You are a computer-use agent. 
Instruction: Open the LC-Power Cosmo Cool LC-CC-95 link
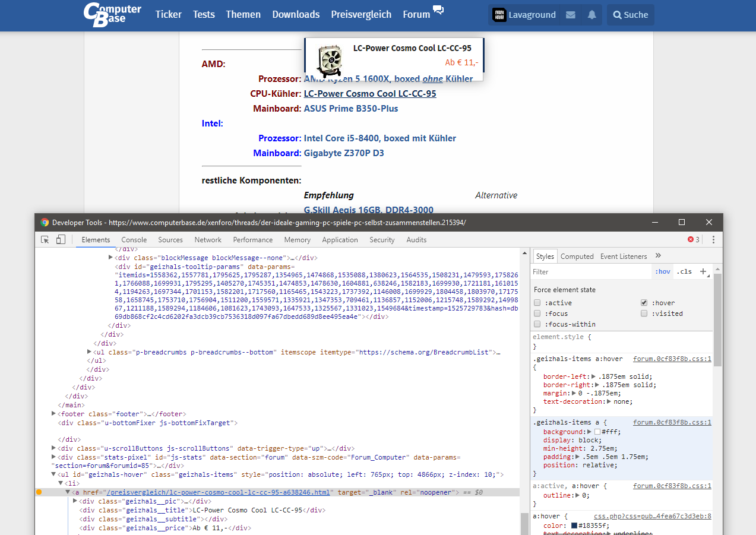[370, 94]
